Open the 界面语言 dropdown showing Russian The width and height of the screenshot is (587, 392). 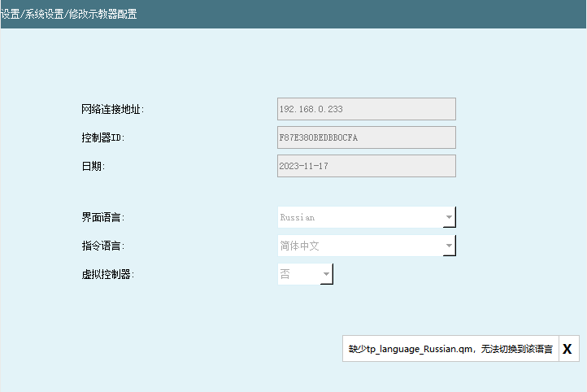click(359, 217)
